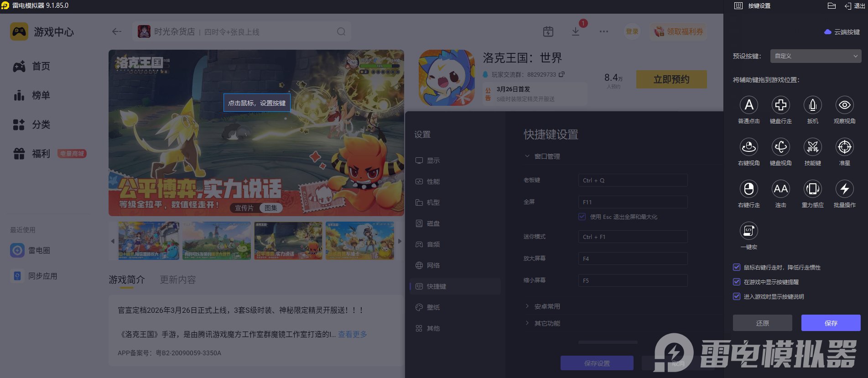
Task: Switch to 更新内容 tab
Action: click(x=178, y=280)
